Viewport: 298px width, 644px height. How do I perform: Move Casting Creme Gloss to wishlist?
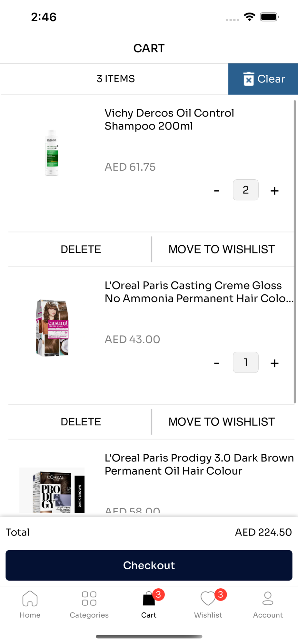(x=222, y=422)
